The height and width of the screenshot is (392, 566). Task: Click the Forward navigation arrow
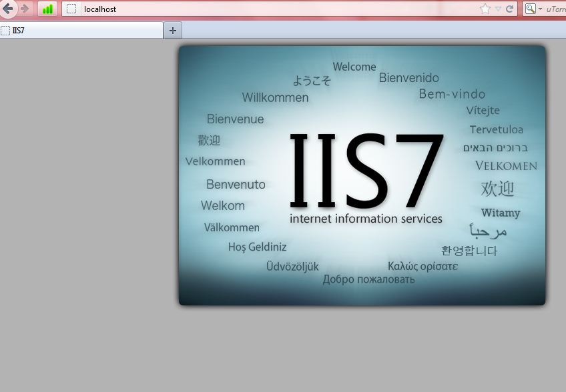[x=25, y=9]
